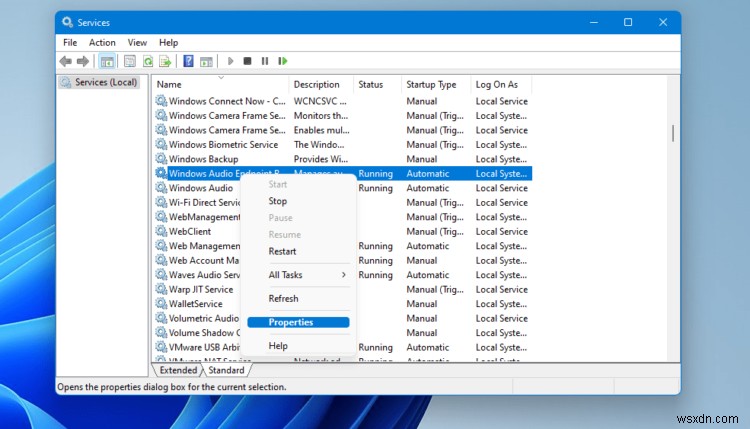750x429 pixels.
Task: Sort by Startup Type column header
Action: tap(431, 85)
